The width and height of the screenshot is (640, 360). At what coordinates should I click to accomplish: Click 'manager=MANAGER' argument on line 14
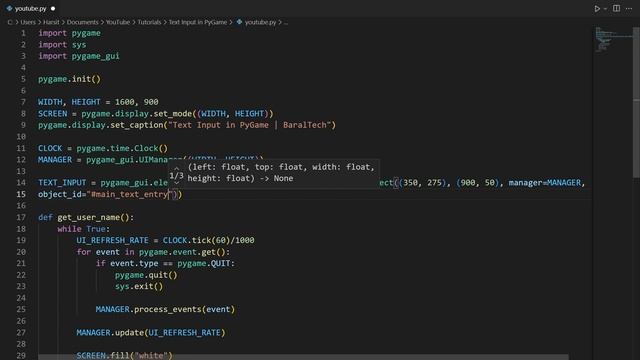click(544, 182)
